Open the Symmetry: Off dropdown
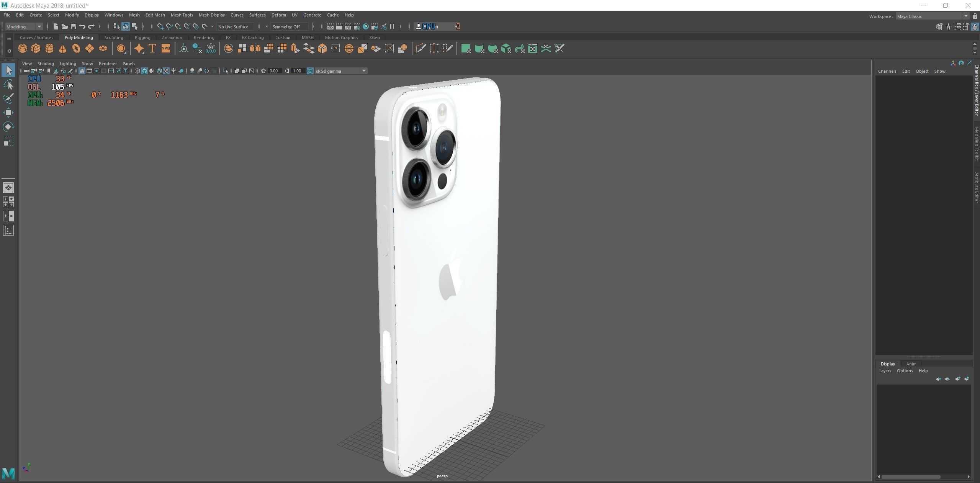The height and width of the screenshot is (483, 980). click(290, 26)
